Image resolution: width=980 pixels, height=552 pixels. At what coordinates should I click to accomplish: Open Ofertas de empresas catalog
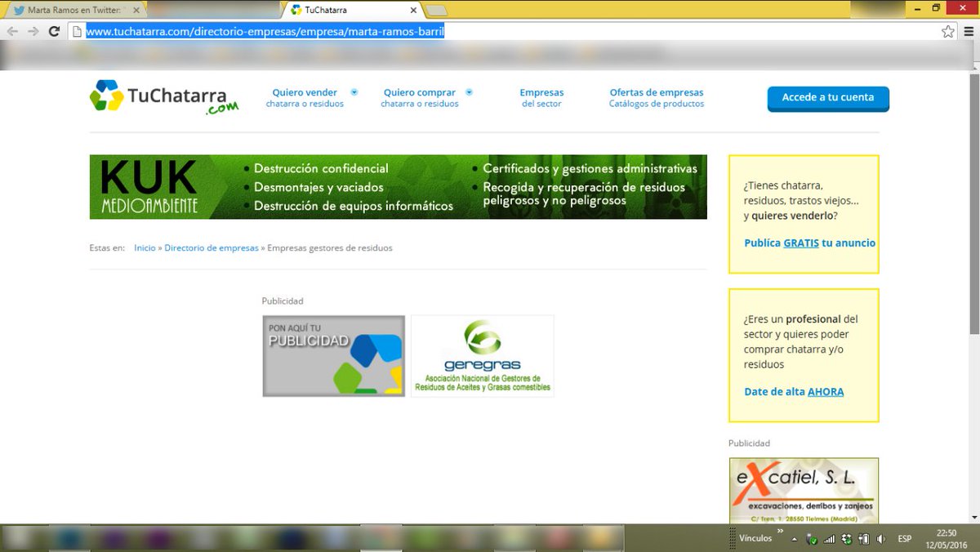pos(657,98)
